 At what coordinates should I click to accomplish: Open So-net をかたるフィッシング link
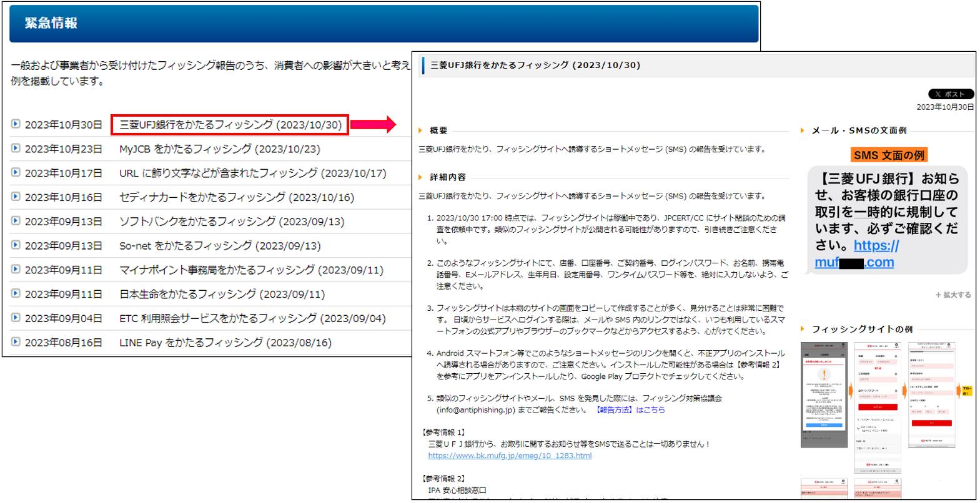tap(220, 246)
